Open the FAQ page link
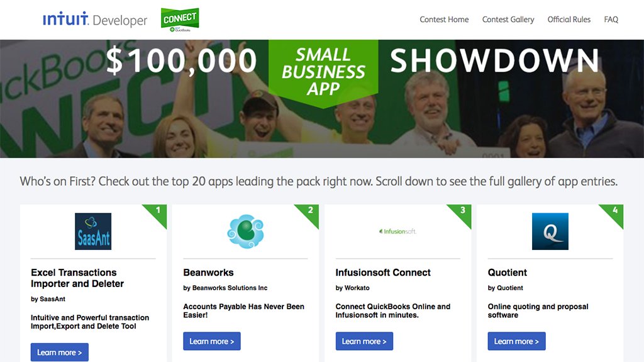Viewport: 644px width, 362px height. tap(611, 20)
